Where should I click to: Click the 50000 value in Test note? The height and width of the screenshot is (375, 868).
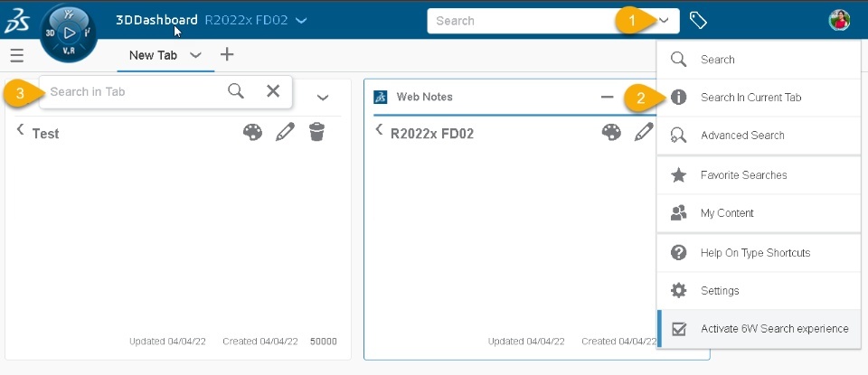pyautogui.click(x=324, y=342)
